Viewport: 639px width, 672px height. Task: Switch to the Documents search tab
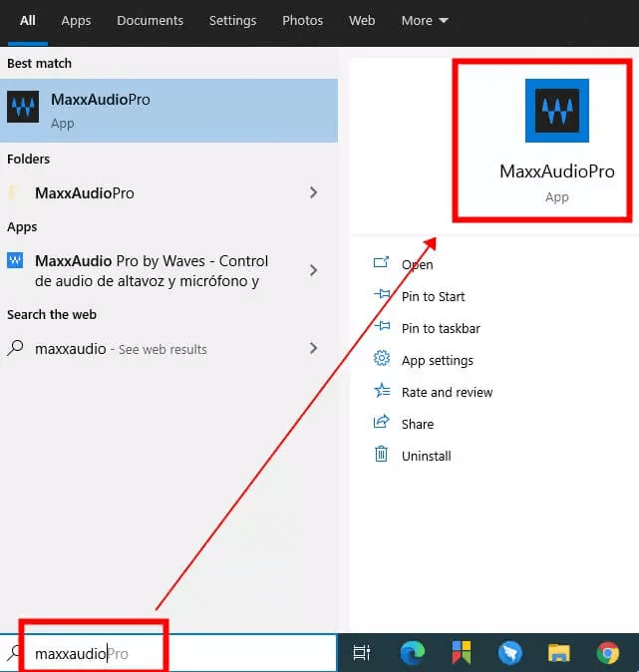pyautogui.click(x=150, y=20)
